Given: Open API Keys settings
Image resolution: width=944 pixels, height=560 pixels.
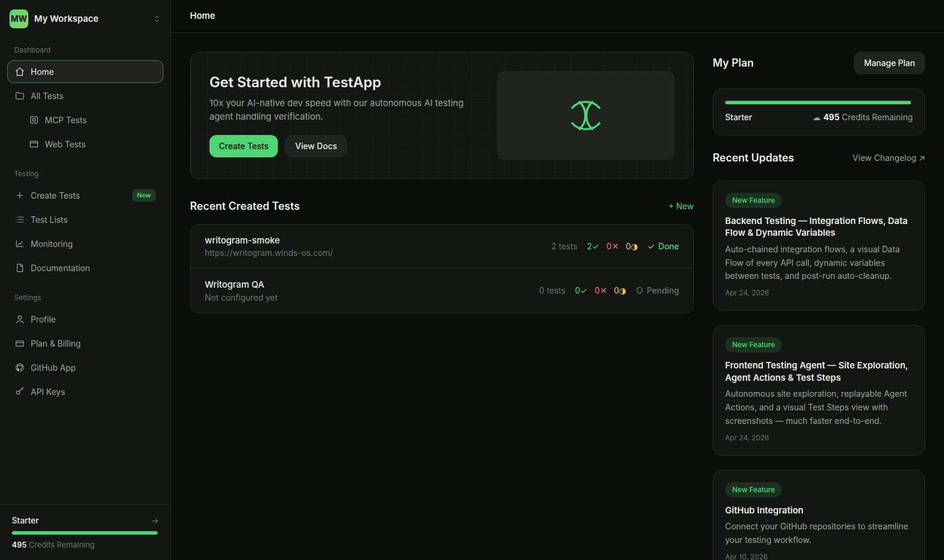Looking at the screenshot, I should click(x=86, y=392).
